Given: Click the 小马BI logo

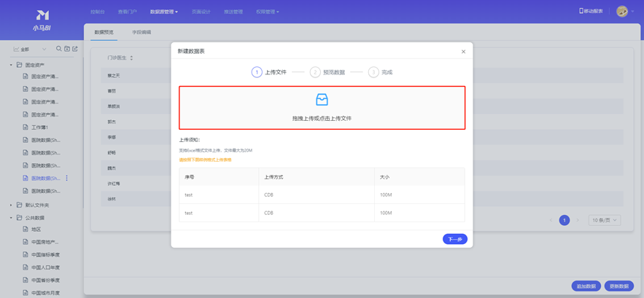Looking at the screenshot, I should [42, 20].
